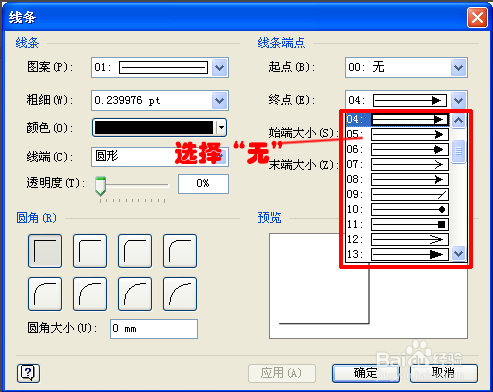Choose square end style 11

[x=397, y=224]
